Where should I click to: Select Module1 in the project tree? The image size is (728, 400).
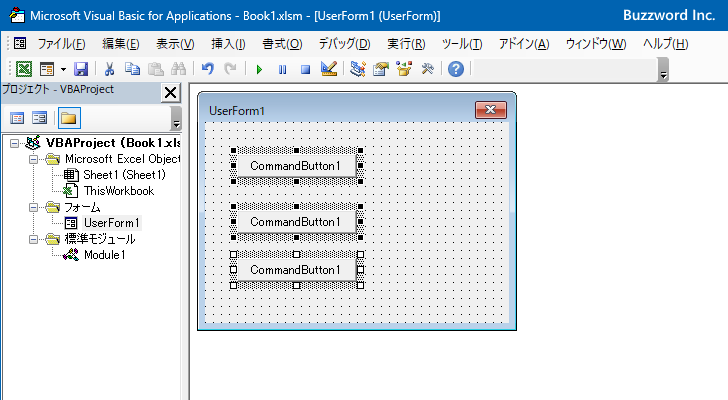tap(104, 255)
